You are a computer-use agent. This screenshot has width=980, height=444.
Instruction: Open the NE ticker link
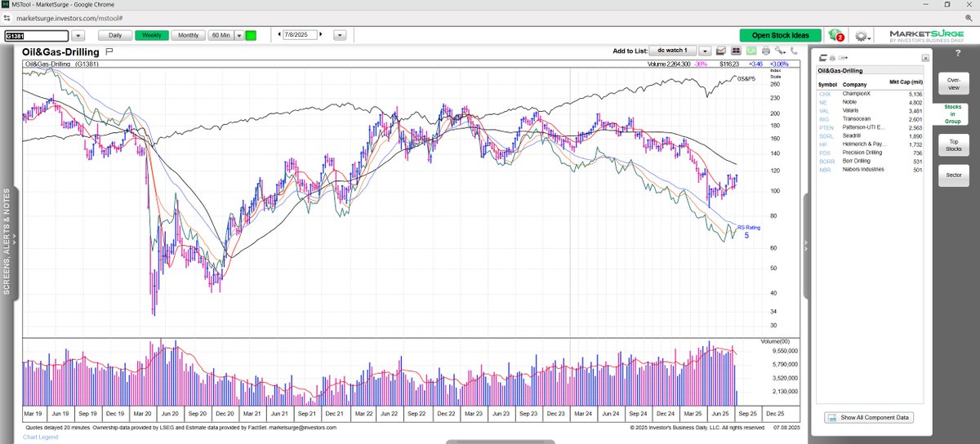pos(822,104)
